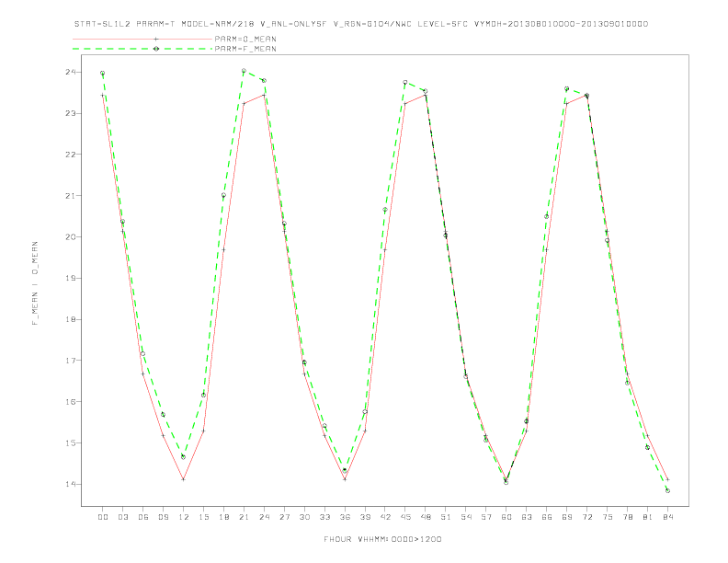The height and width of the screenshot is (563, 728).
Task: Click y-axis tick label 17
Action: click(x=71, y=361)
